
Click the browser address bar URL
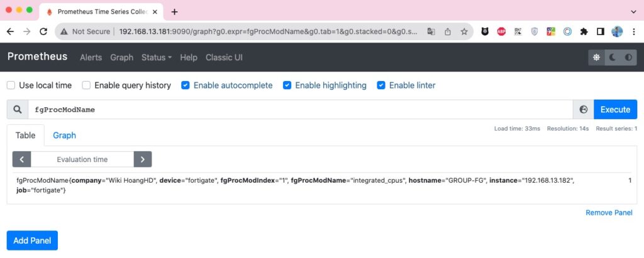tap(268, 31)
